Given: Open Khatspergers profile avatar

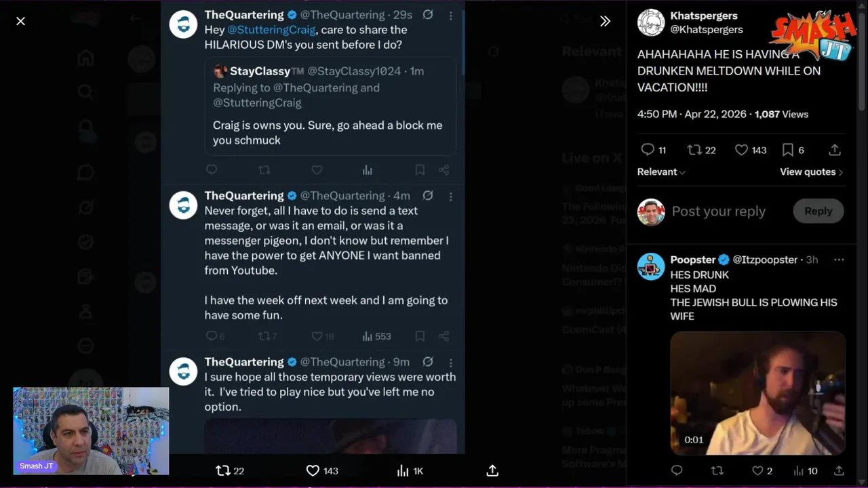Looking at the screenshot, I should pos(651,23).
